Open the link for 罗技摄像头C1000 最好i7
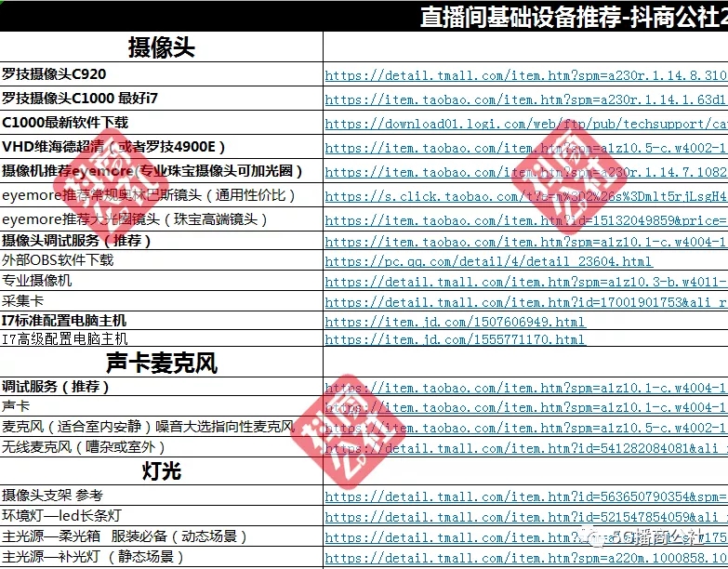Screen dimensions: 728x569 [x=526, y=99]
